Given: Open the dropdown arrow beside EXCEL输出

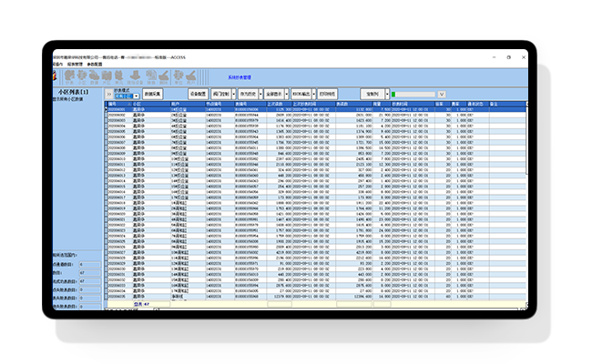Looking at the screenshot, I should pos(313,94).
